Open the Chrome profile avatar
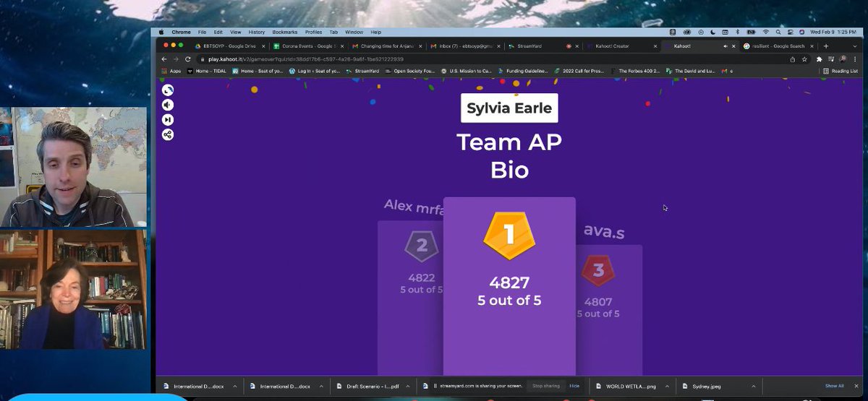Image resolution: width=868 pixels, height=401 pixels. [843, 59]
